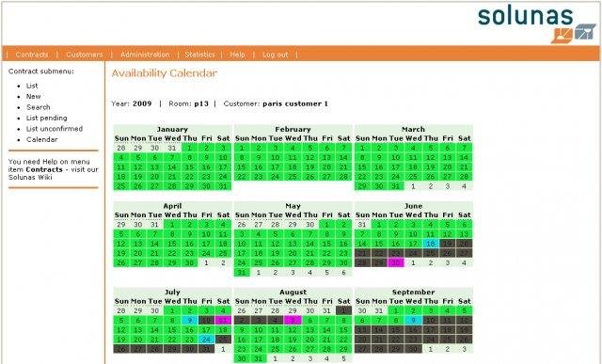
Task: Click August 19 in the calendar
Action: click(x=293, y=339)
